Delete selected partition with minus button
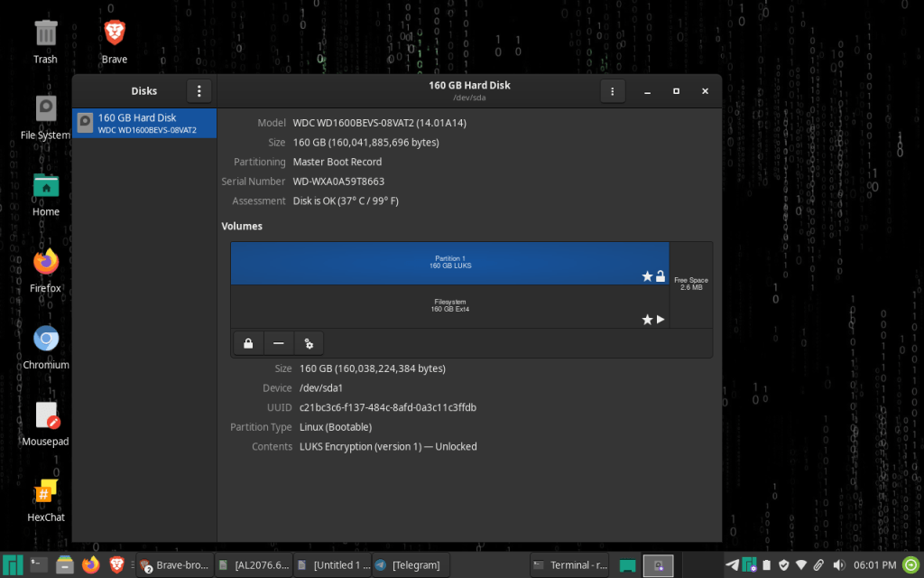The height and width of the screenshot is (578, 924). coord(279,343)
